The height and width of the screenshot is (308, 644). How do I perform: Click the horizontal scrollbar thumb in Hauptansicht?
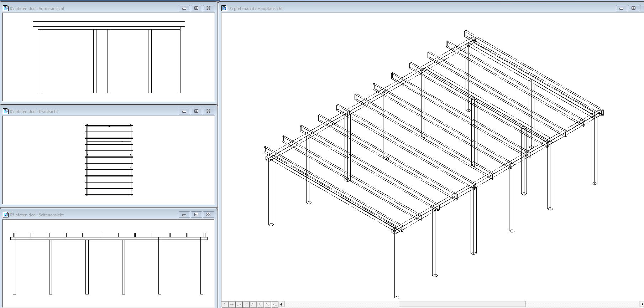(x=462, y=304)
